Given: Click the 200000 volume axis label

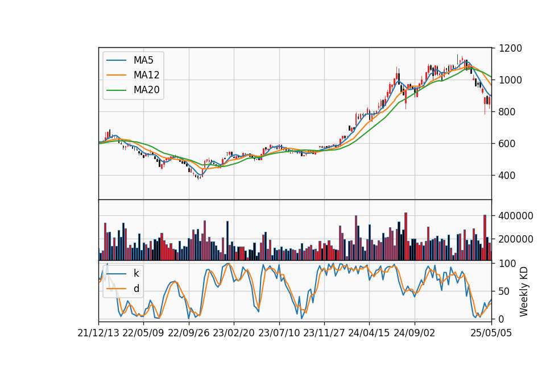Looking at the screenshot, I should point(516,239).
